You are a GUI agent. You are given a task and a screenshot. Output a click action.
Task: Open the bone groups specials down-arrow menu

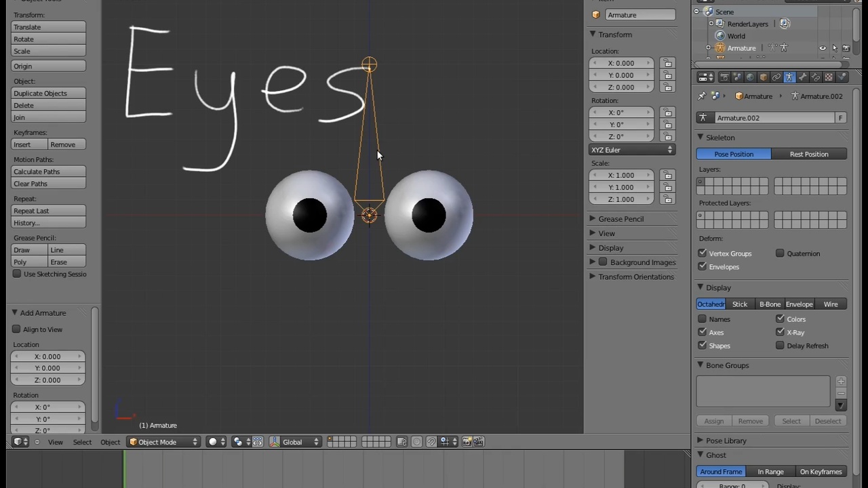841,405
